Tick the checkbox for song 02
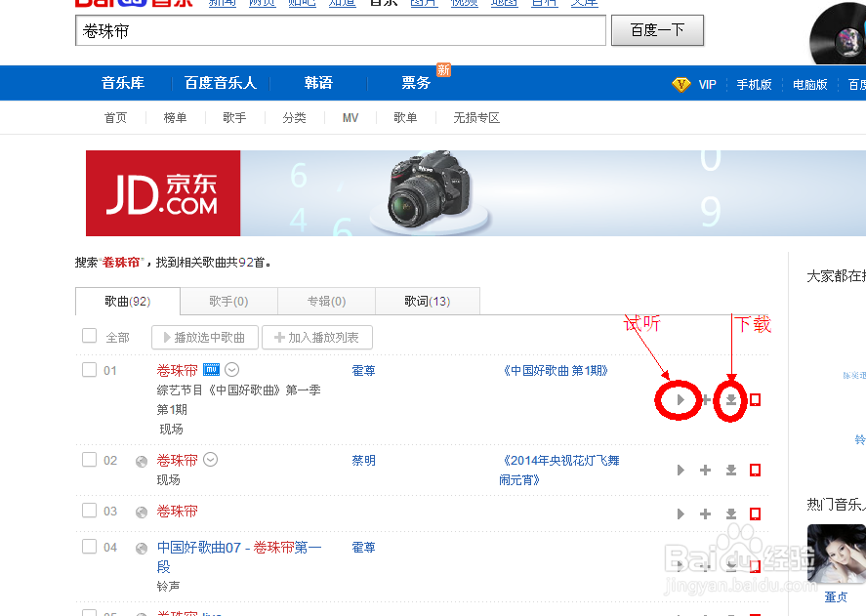The height and width of the screenshot is (616, 866). [x=90, y=459]
